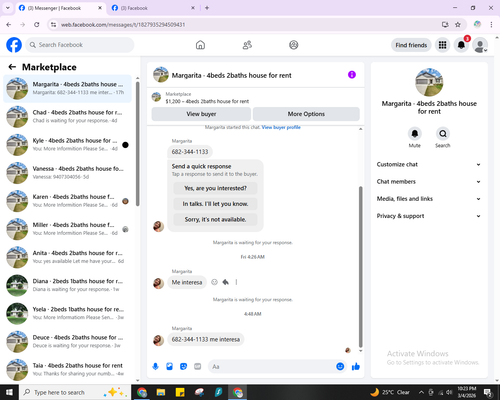Open the Taia conversation
The height and width of the screenshot is (400, 500).
pos(68,369)
